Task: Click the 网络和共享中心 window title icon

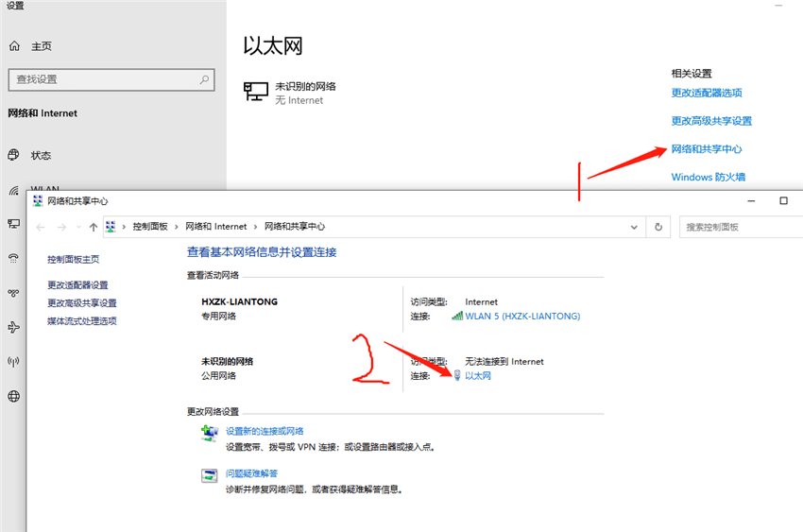Action: (x=38, y=200)
